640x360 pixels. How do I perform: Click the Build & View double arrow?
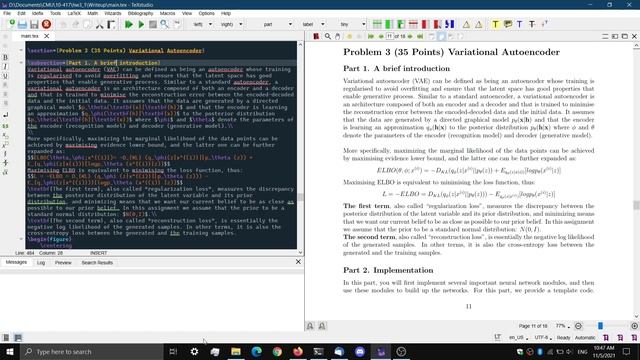click(x=129, y=24)
